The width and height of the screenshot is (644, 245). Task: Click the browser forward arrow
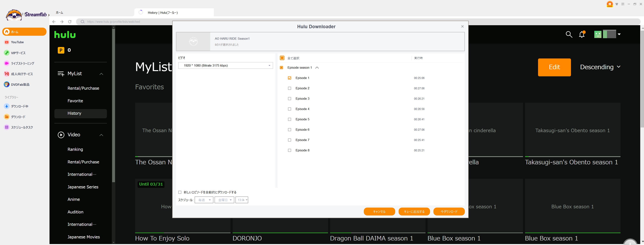tap(62, 22)
